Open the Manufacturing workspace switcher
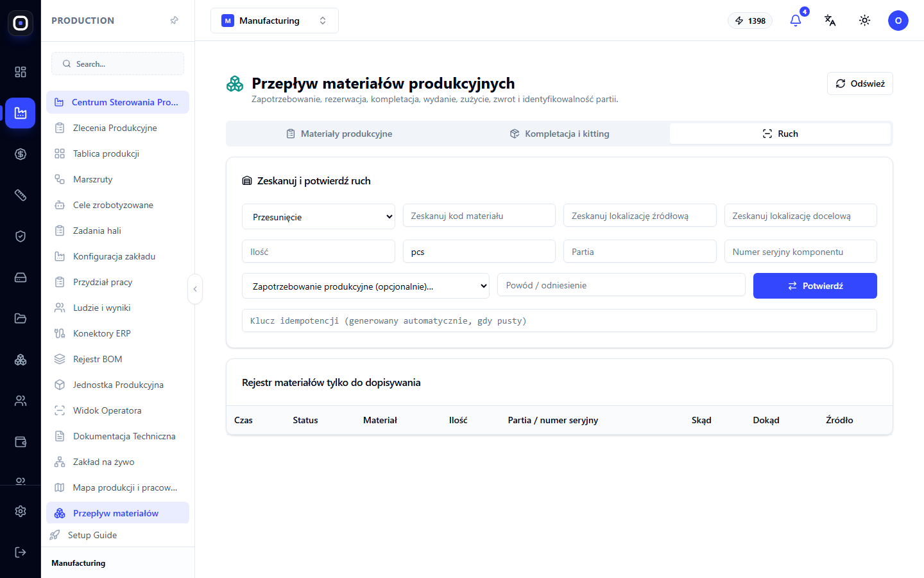924x578 pixels. [x=275, y=21]
